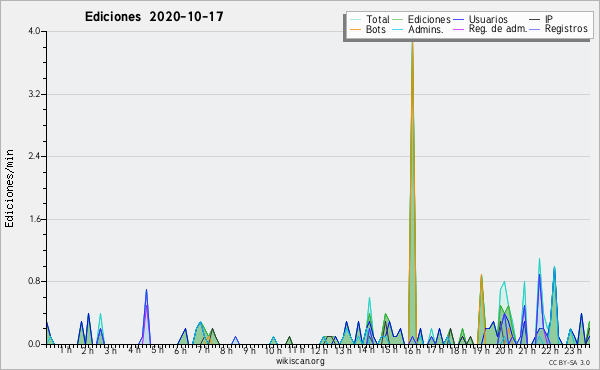This screenshot has width=600, height=370.
Task: Click the 'CC BY-SA 3.0' license text
Action: pos(569,363)
